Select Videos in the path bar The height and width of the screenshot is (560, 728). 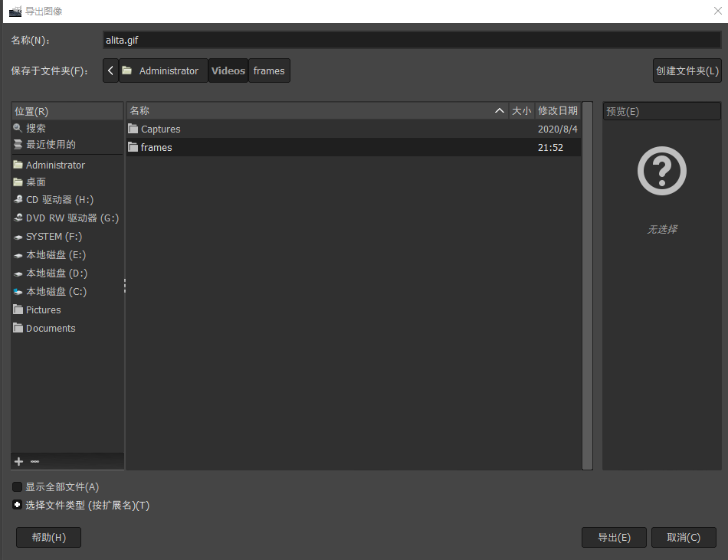point(228,70)
